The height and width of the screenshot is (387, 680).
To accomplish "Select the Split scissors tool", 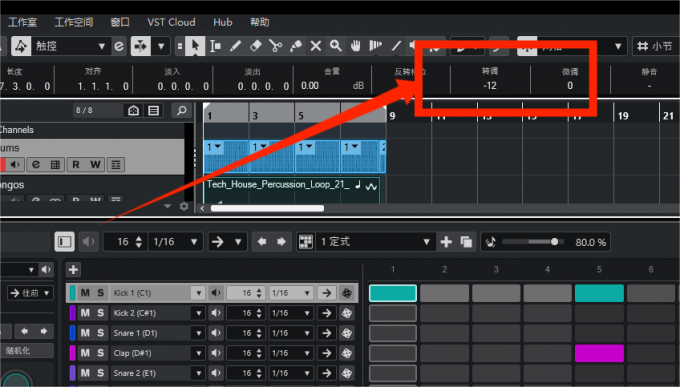I will point(275,46).
